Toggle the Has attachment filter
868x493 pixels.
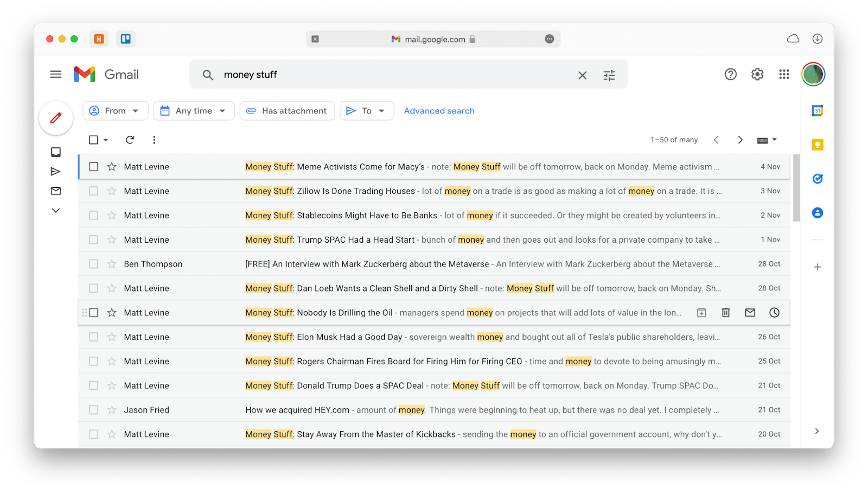coord(287,111)
